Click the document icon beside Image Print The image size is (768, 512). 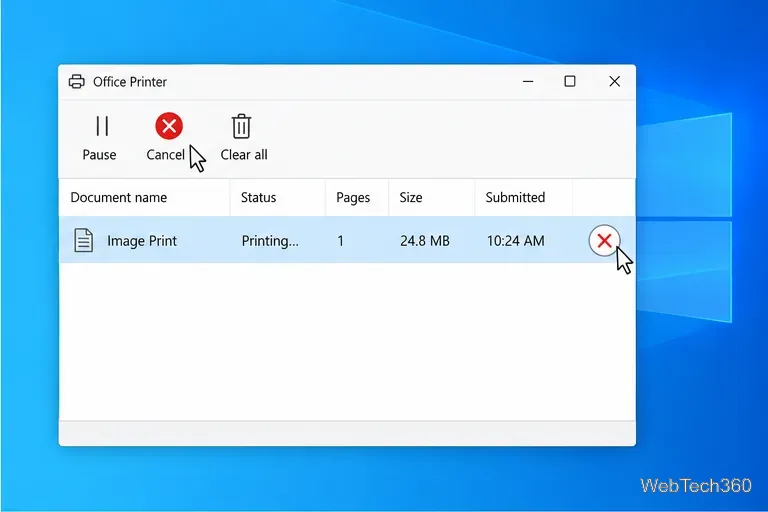[83, 240]
